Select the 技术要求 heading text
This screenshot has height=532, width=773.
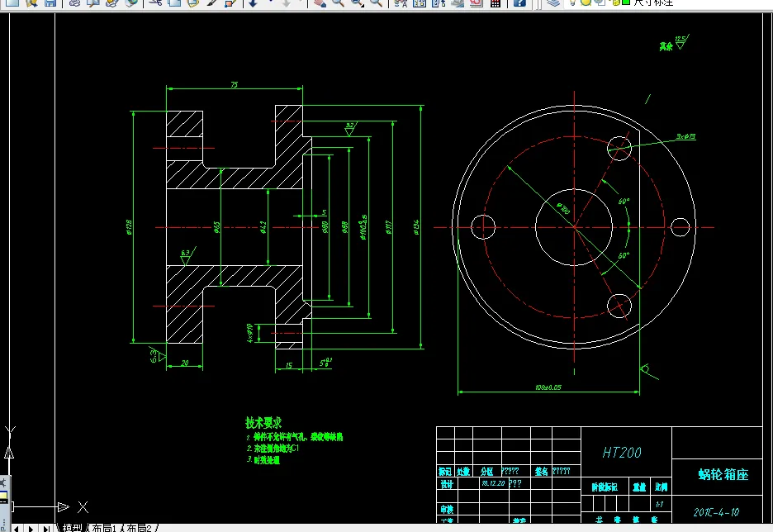[263, 422]
